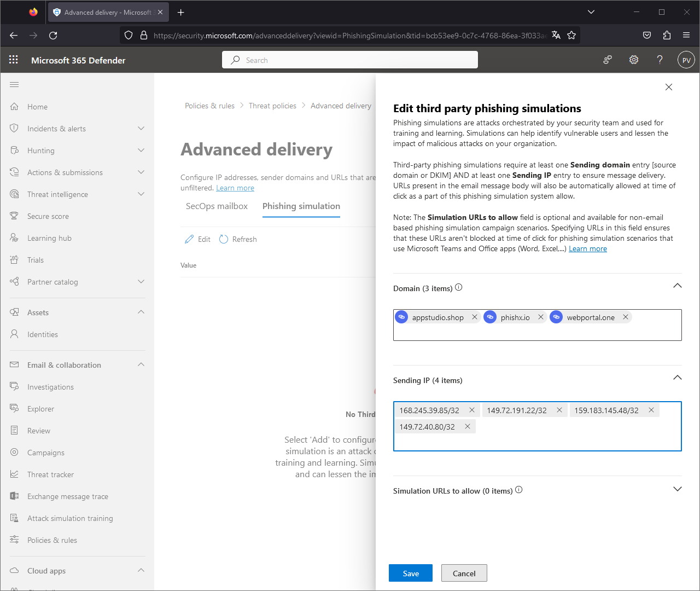This screenshot has width=700, height=591.
Task: Show info tooltip next to Domain label
Action: [459, 287]
